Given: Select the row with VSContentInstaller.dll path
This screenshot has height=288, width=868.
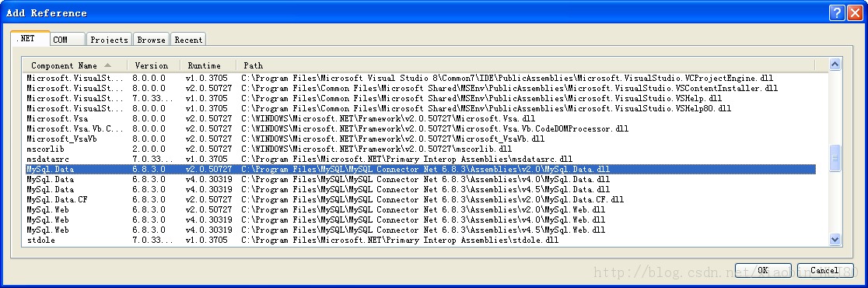Looking at the screenshot, I should click(421, 88).
